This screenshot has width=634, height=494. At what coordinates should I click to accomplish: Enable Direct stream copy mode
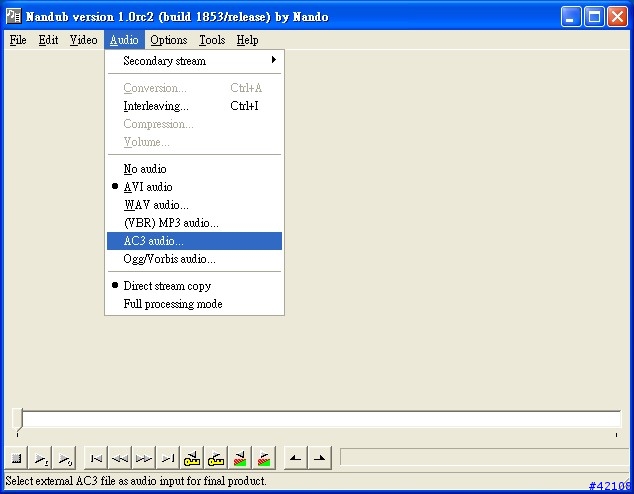pos(194,286)
